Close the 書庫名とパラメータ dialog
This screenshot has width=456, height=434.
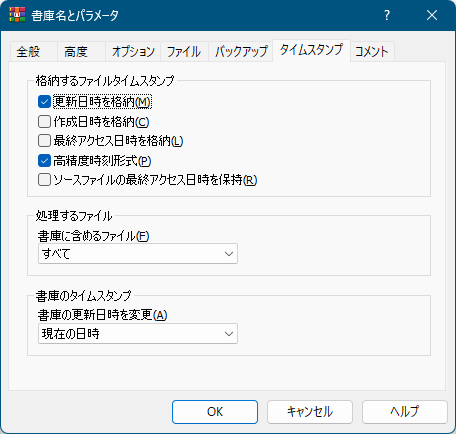tap(432, 15)
